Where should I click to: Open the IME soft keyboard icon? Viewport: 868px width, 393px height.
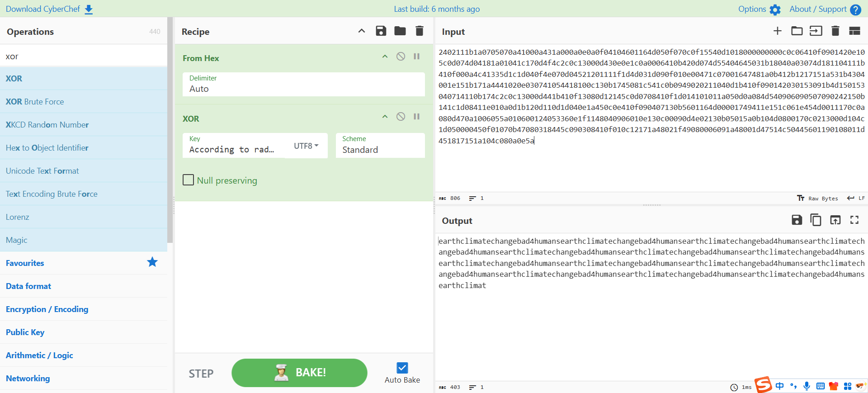coord(821,386)
